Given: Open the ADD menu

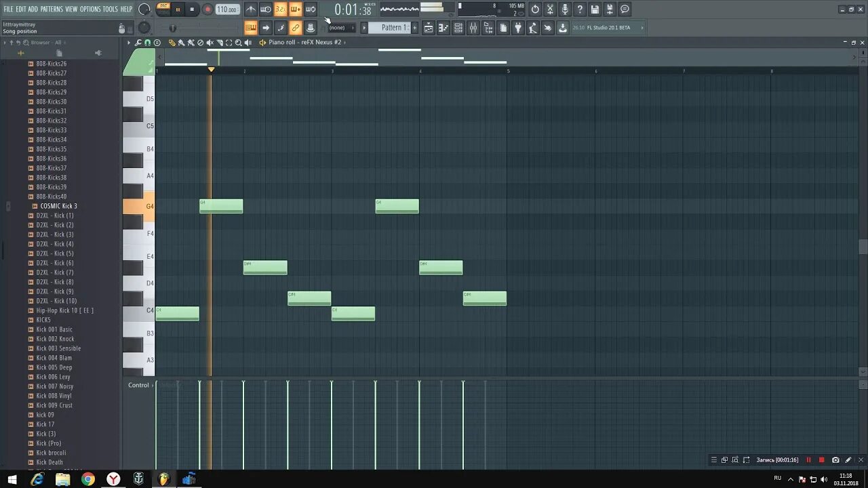Looking at the screenshot, I should pyautogui.click(x=33, y=9).
